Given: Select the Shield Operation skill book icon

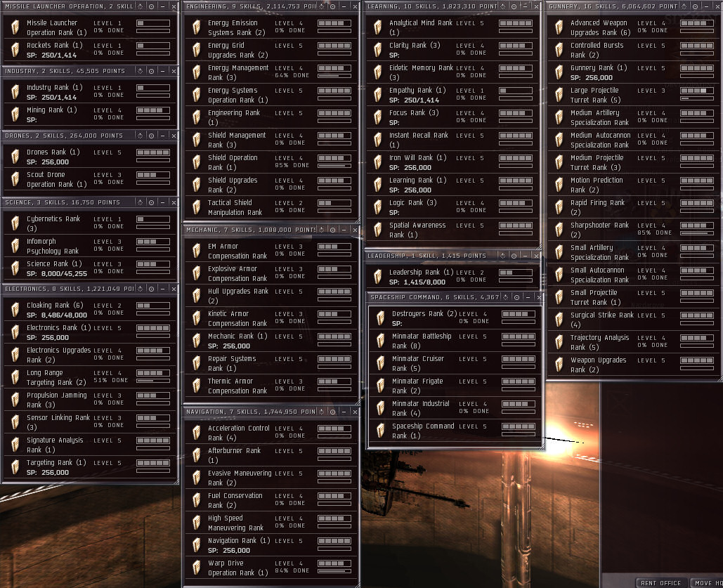Looking at the screenshot, I should 197,162.
